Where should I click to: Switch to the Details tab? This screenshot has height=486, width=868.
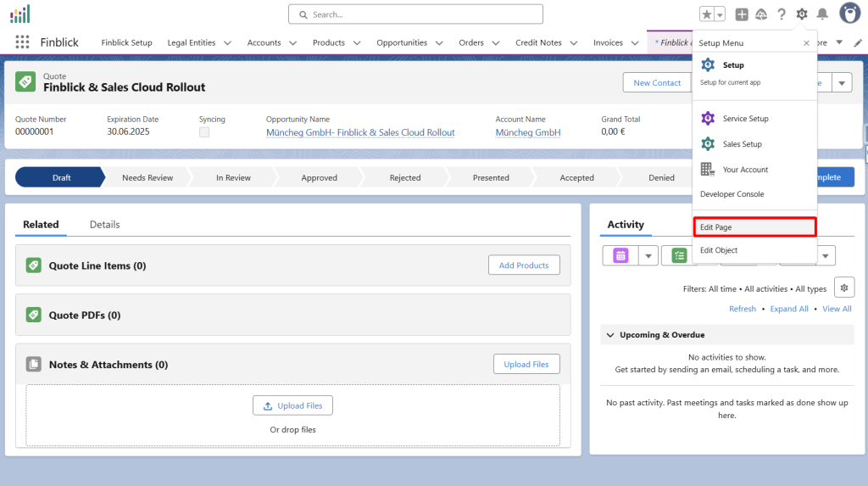[104, 225]
